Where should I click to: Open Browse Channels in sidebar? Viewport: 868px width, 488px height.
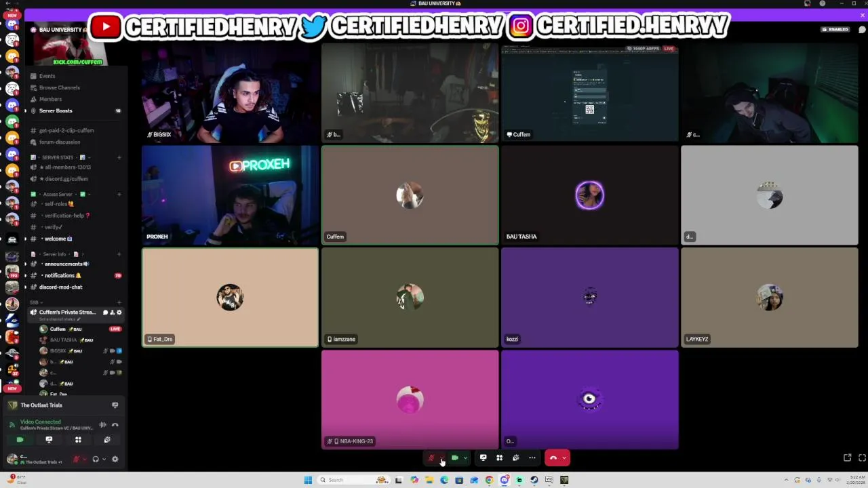(59, 87)
